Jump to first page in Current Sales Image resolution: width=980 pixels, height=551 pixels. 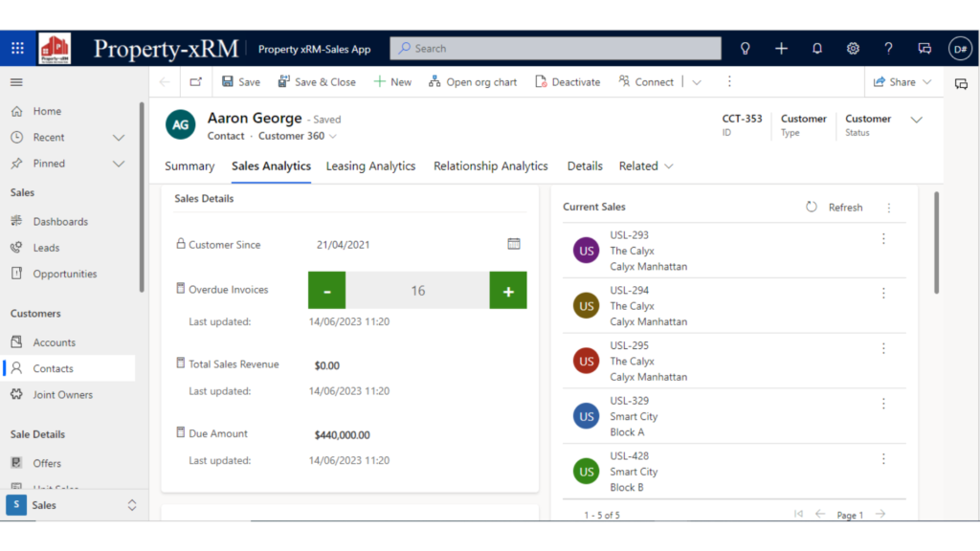[x=798, y=514]
